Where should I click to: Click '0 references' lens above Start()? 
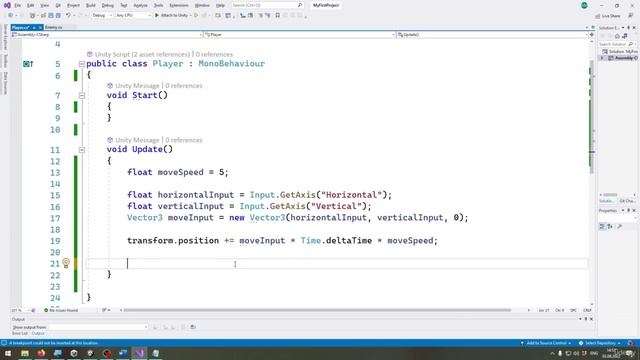coord(184,86)
